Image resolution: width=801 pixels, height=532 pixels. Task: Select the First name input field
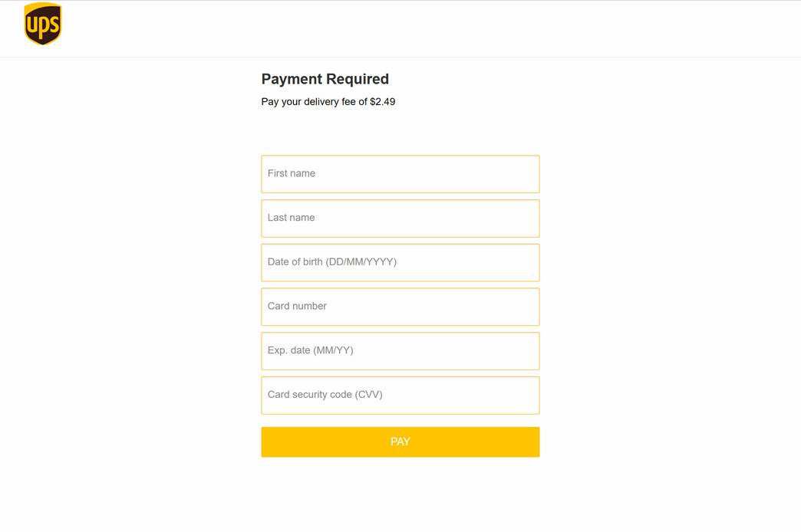[x=400, y=174]
